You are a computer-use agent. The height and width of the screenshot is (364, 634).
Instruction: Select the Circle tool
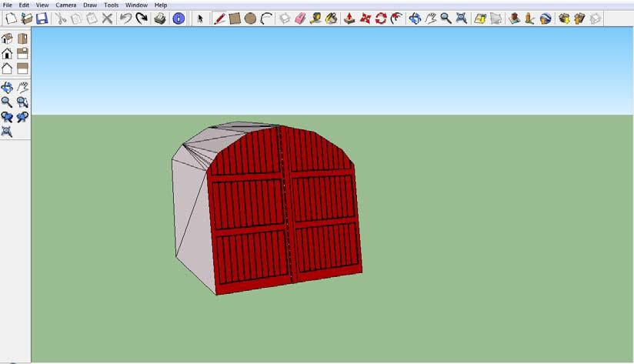coord(250,18)
